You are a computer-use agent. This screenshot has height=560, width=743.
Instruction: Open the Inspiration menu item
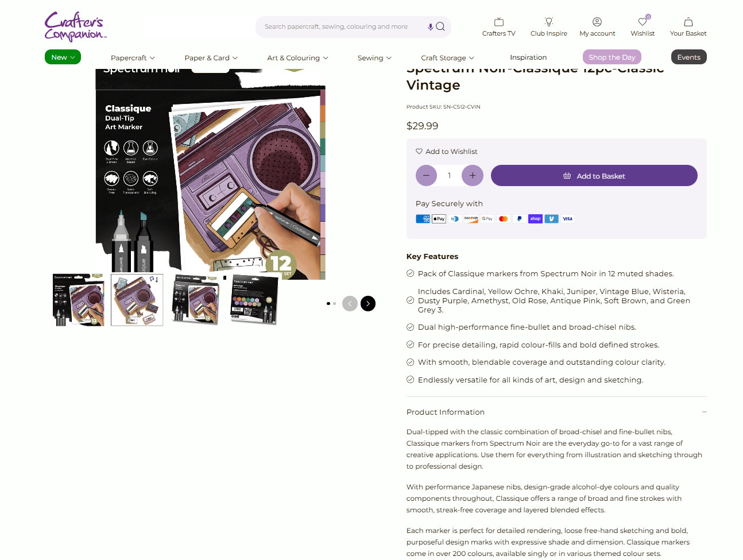pos(528,57)
